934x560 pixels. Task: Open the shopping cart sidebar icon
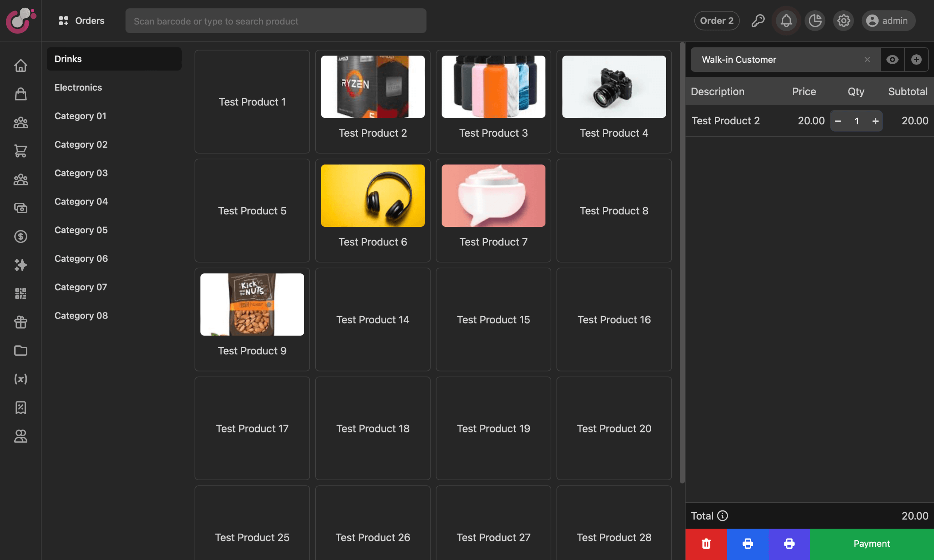coord(20,151)
